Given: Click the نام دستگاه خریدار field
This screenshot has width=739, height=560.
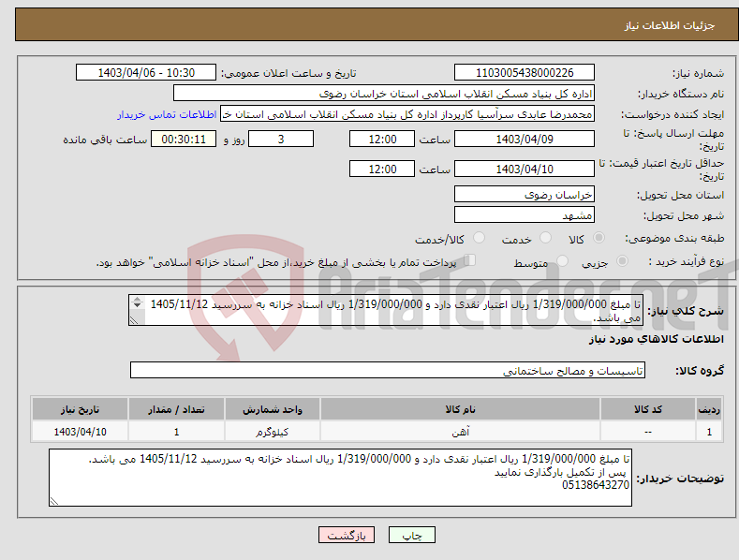Looking at the screenshot, I should click(384, 94).
